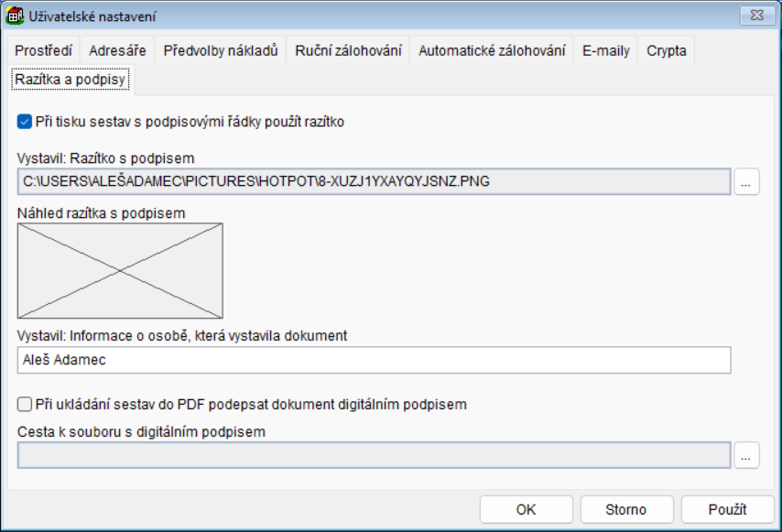Cancel with the Storno button
This screenshot has width=782, height=532.
pyautogui.click(x=626, y=510)
